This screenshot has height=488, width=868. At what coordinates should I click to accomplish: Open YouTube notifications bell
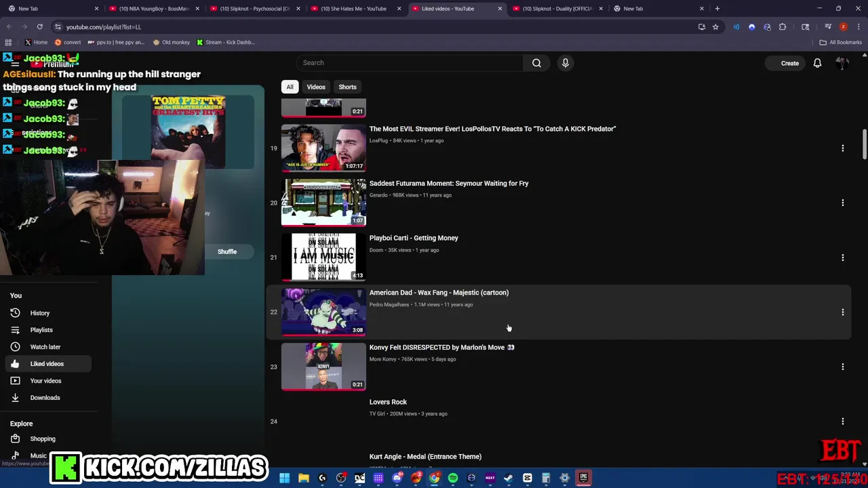tap(817, 63)
